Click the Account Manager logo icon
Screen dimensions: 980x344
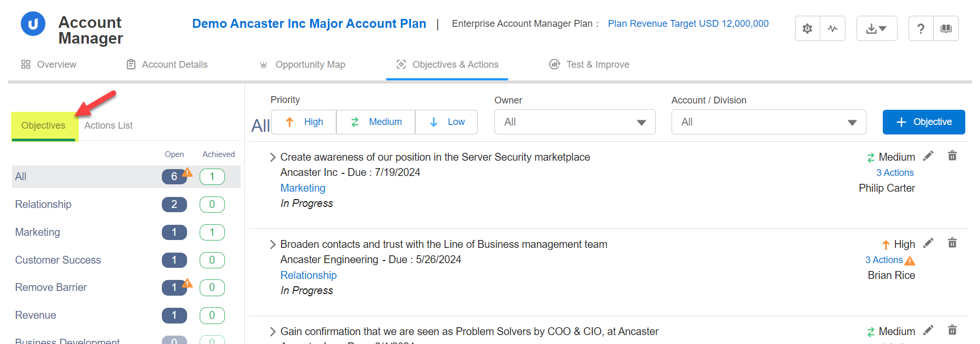point(33,24)
